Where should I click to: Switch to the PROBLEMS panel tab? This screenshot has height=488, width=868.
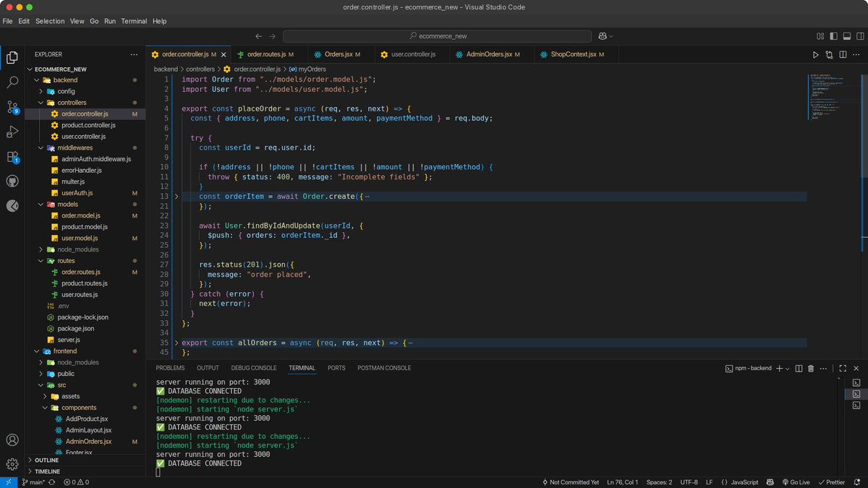pyautogui.click(x=170, y=368)
